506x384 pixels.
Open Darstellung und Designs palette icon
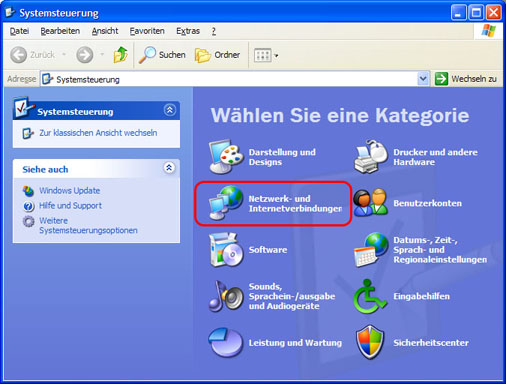point(226,157)
